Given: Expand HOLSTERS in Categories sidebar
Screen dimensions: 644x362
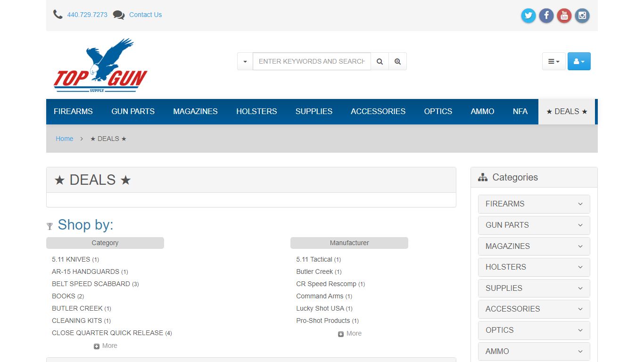Looking at the screenshot, I should (534, 267).
